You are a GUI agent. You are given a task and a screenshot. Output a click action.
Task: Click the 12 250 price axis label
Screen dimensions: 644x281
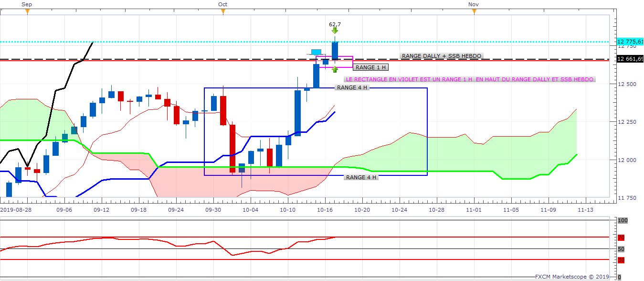[x=627, y=122]
